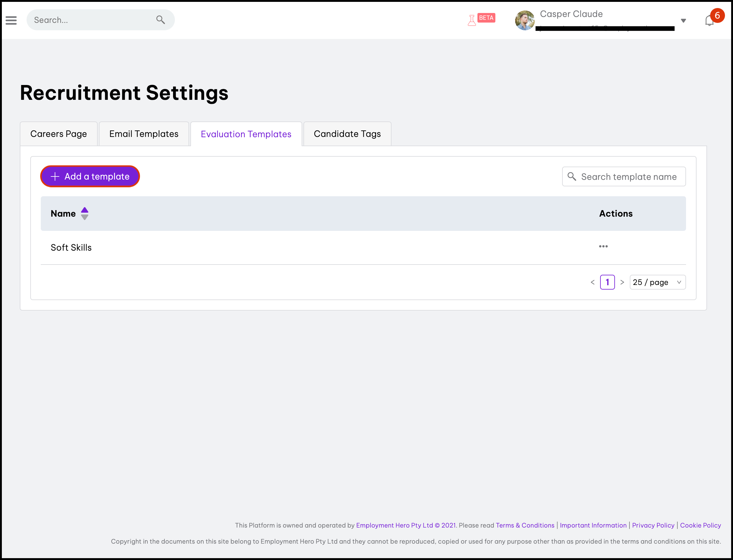Go to previous page arrow
Image resolution: width=733 pixels, height=560 pixels.
[x=592, y=282]
